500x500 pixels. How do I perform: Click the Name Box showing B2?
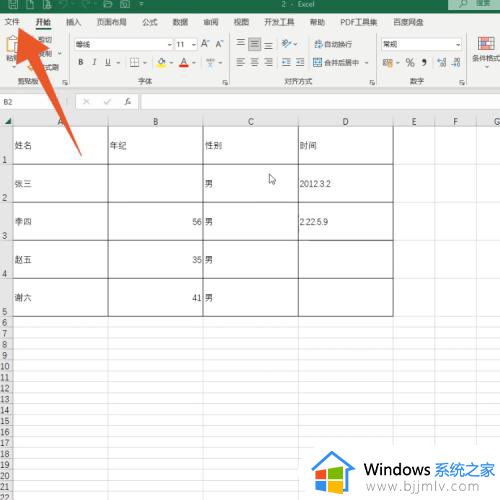tap(33, 101)
